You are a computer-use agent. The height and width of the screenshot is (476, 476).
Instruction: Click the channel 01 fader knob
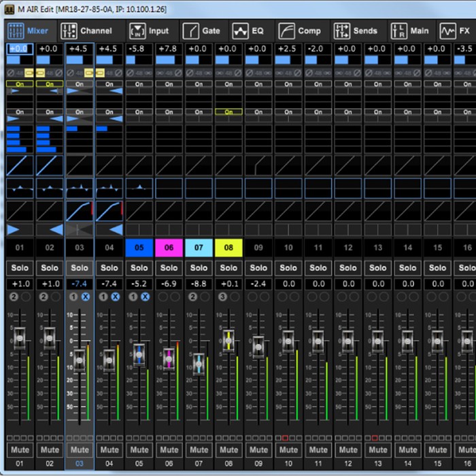(20, 338)
